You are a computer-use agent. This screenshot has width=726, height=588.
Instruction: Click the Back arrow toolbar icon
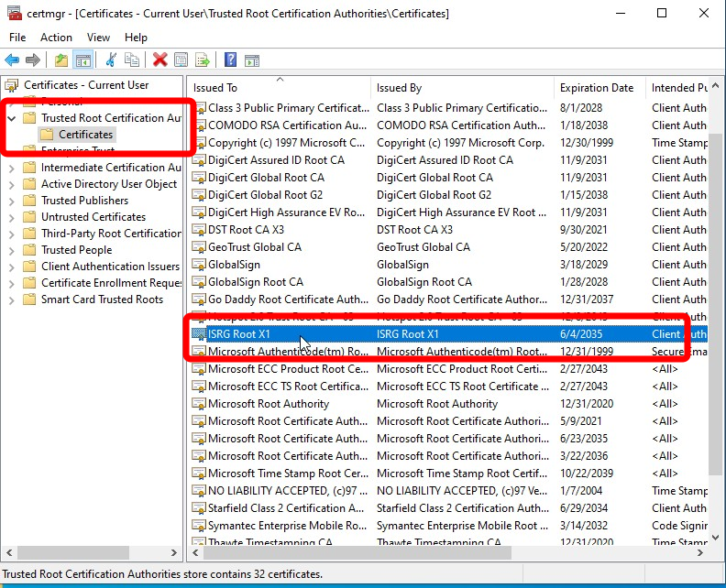(x=12, y=60)
